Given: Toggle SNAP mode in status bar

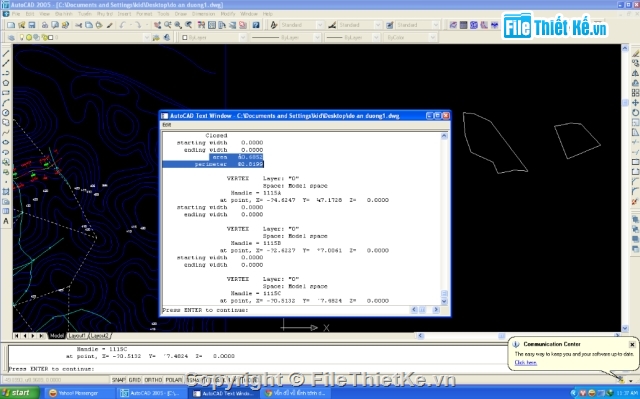Looking at the screenshot, I should [119, 380].
